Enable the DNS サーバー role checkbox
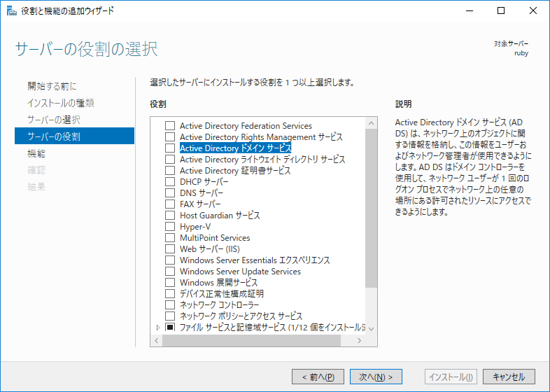The image size is (550, 392). [x=170, y=193]
